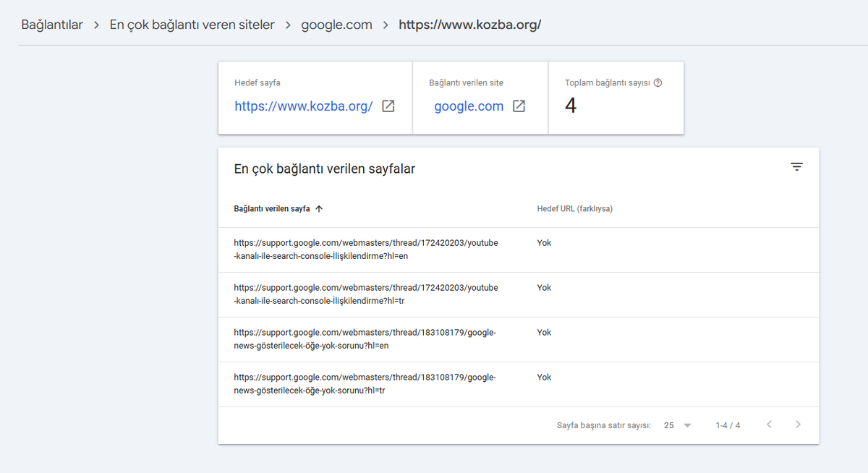Screen dimensions: 868x473
Task: Click Hedef URL (farklıysa) column header
Action: (575, 208)
